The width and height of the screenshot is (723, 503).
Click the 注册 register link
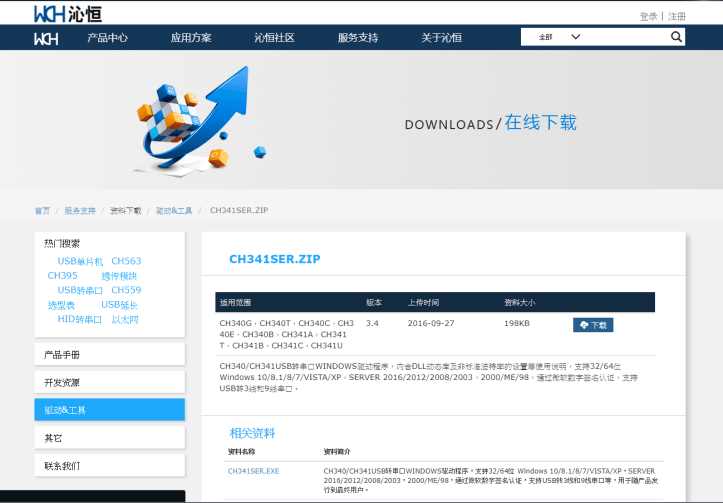click(677, 16)
